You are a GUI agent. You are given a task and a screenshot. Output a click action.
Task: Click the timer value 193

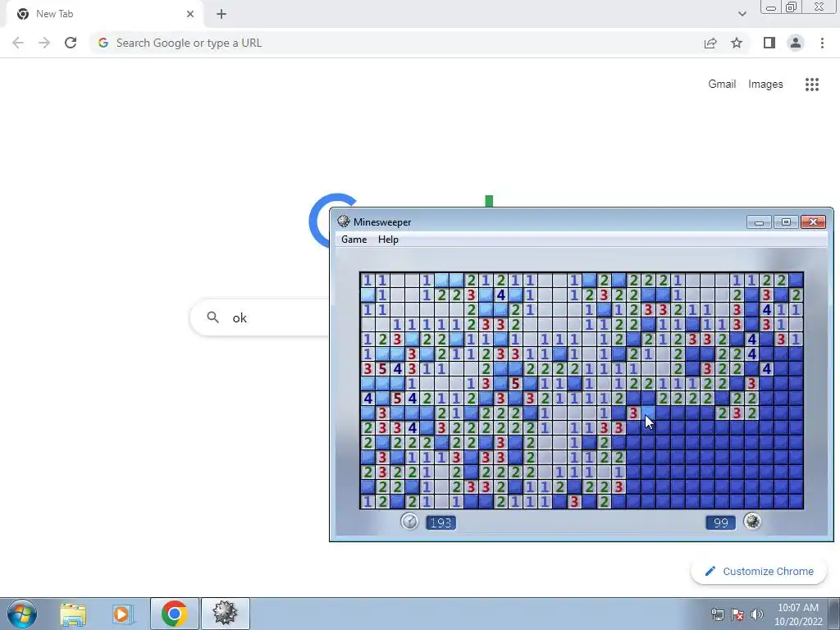pyautogui.click(x=441, y=523)
